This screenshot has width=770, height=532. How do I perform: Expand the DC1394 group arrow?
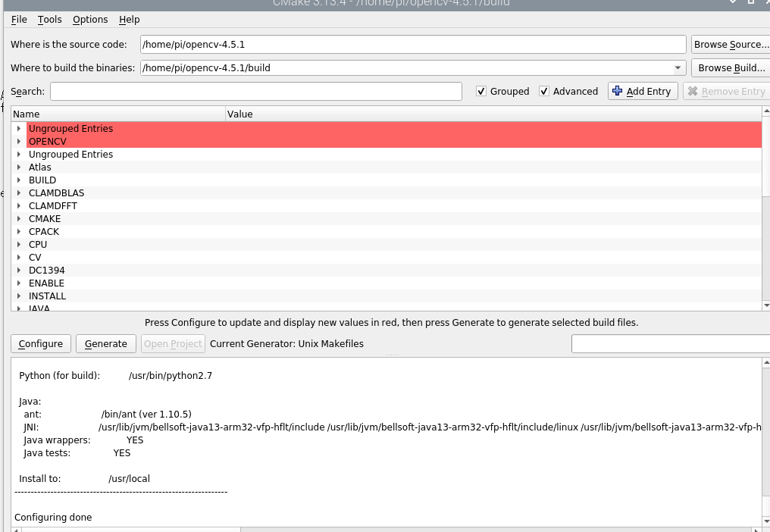(19, 271)
